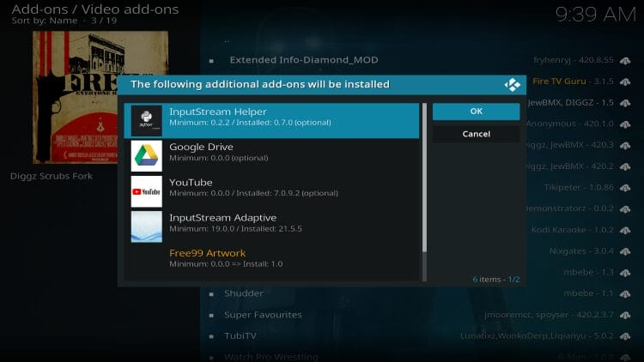
Task: Click the cloud icon next to mbebe 1.3
Action: pyautogui.click(x=625, y=273)
